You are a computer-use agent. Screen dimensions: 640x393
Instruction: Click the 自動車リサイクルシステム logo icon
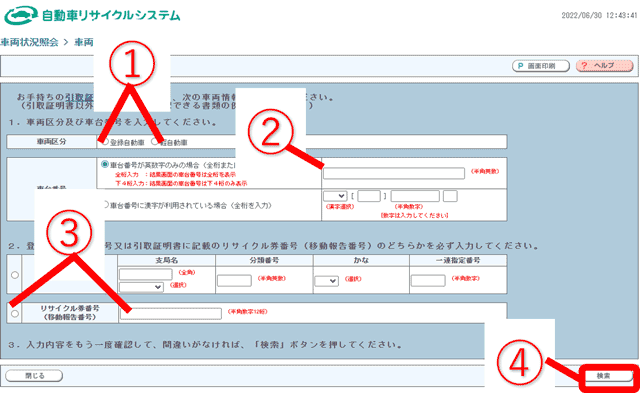click(21, 16)
